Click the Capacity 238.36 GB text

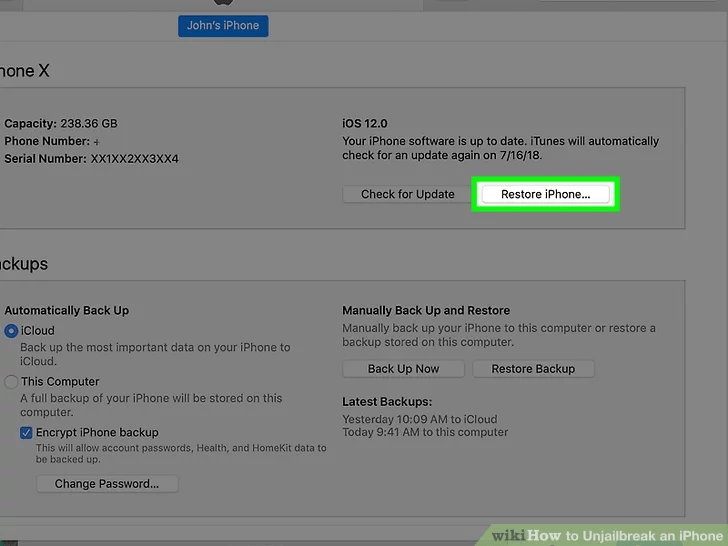click(61, 124)
